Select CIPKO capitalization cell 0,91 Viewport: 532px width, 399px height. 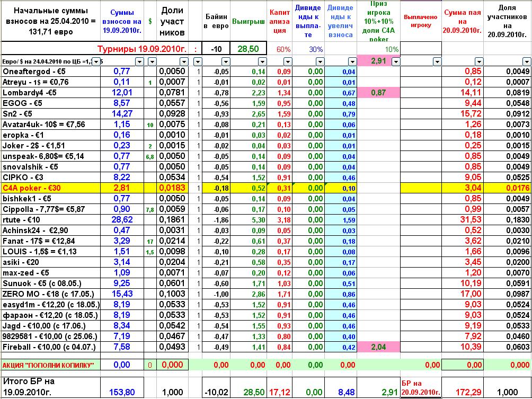coord(280,178)
